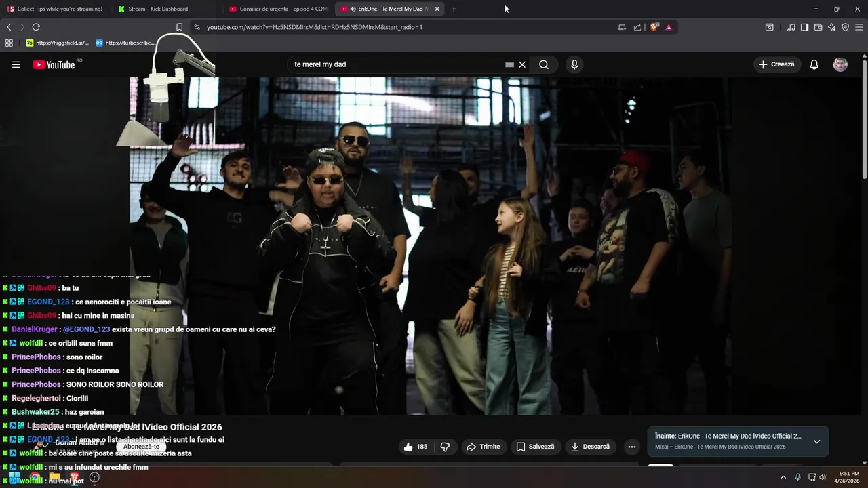Open a new browser tab
Screen dimensions: 868x488
click(454, 9)
